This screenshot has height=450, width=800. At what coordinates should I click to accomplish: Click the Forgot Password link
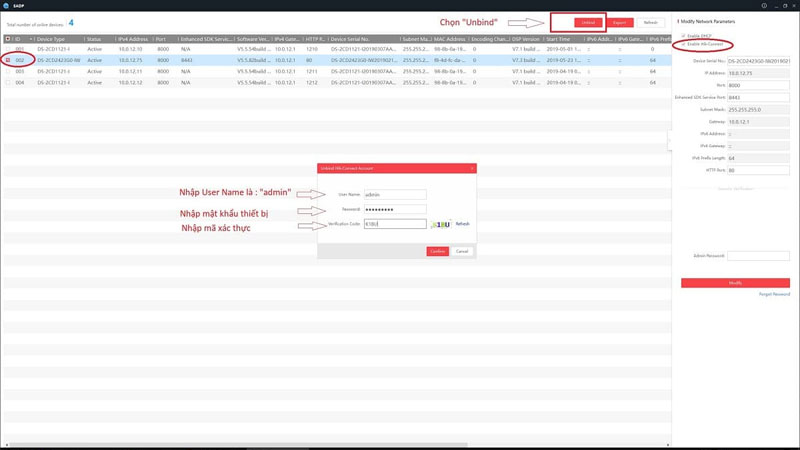[775, 294]
